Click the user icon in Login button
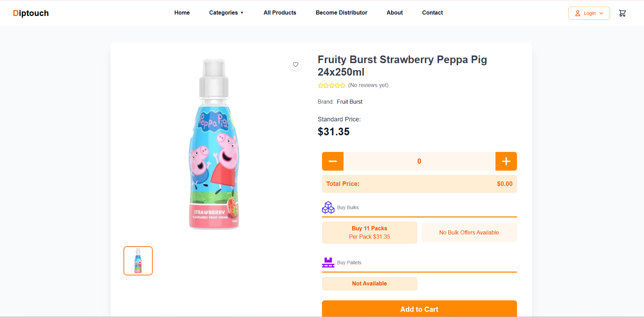 point(578,13)
